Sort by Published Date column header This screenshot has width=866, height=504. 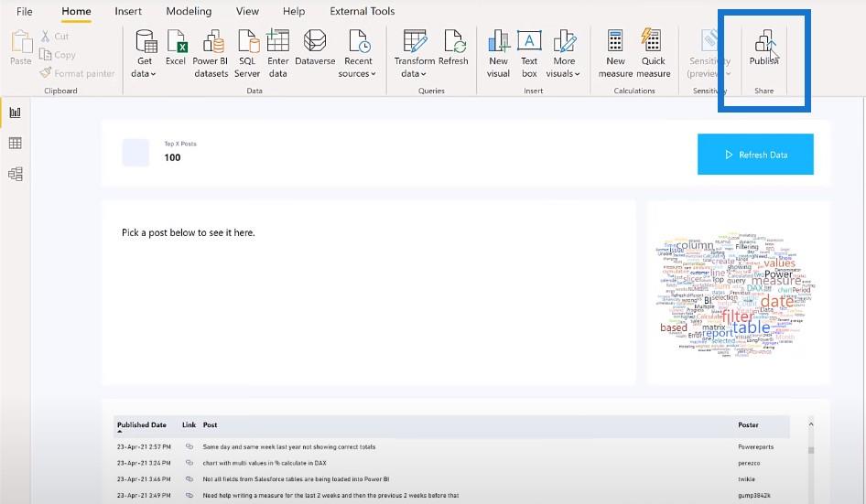pos(141,425)
